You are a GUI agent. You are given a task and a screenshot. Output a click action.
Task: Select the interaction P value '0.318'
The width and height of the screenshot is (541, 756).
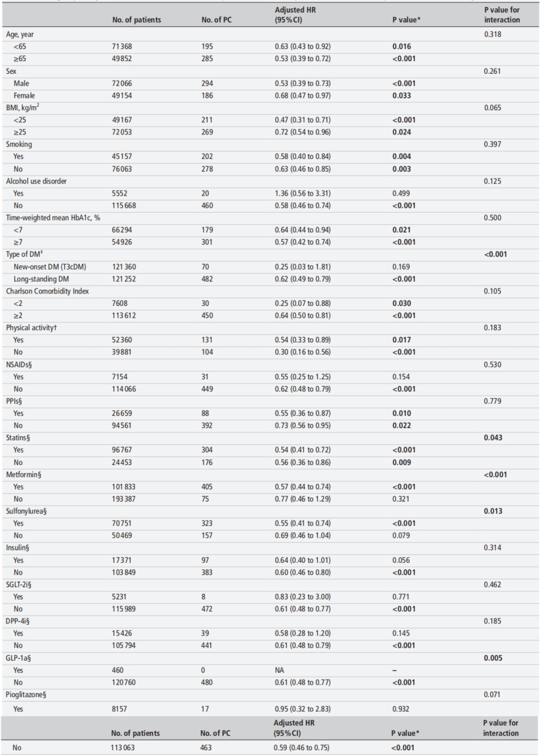tap(493, 33)
